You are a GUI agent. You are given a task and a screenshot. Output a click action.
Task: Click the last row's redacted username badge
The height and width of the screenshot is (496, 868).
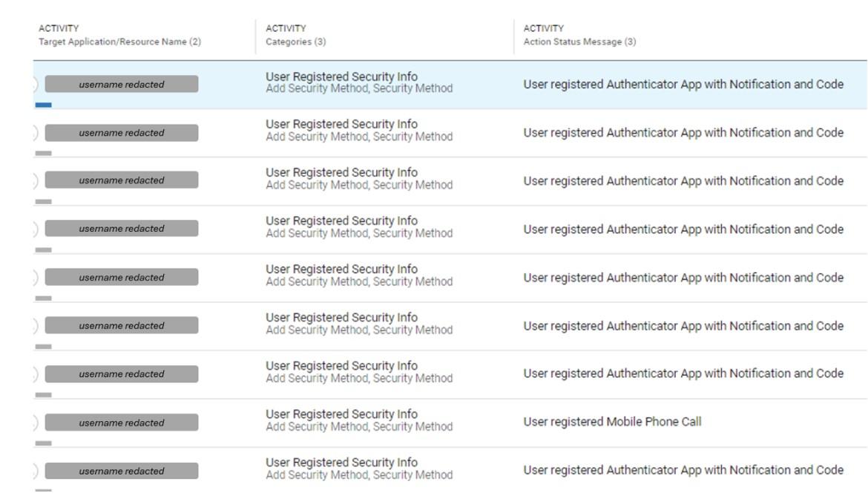coord(122,471)
